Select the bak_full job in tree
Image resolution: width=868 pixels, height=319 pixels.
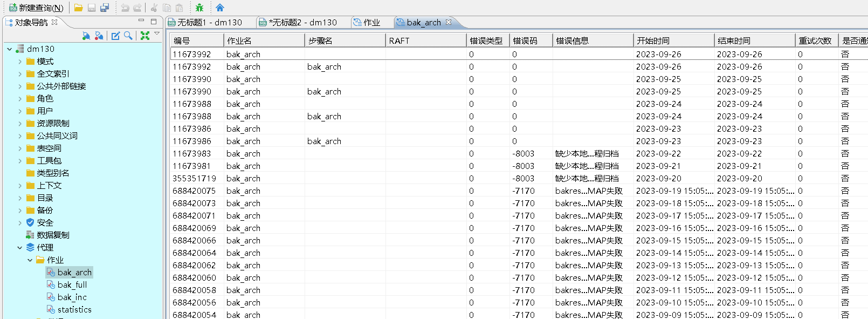pos(72,285)
